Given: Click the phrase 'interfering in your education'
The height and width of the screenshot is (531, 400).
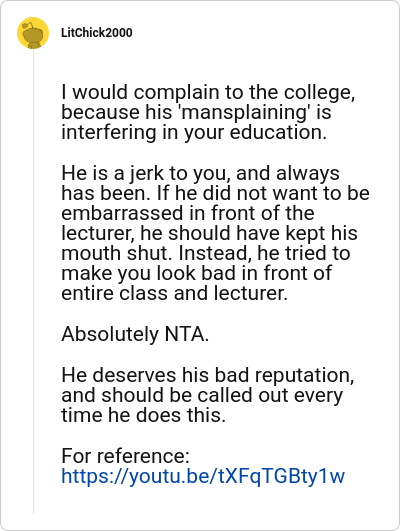Looking at the screenshot, I should (194, 132).
